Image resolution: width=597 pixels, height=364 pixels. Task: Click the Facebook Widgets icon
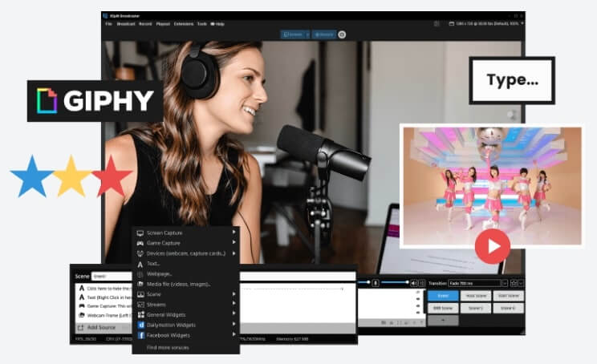[141, 335]
